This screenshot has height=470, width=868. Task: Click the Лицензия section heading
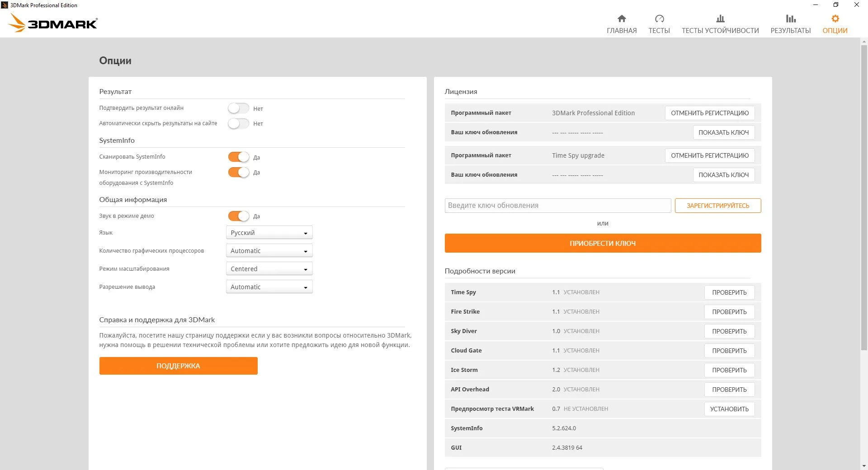point(461,92)
